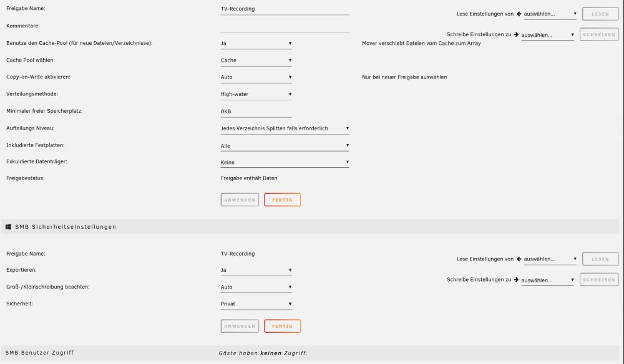Screen dimensions: 624x364
Task: Open the Verteilungsmethode High-water dropdown
Action: [256, 94]
